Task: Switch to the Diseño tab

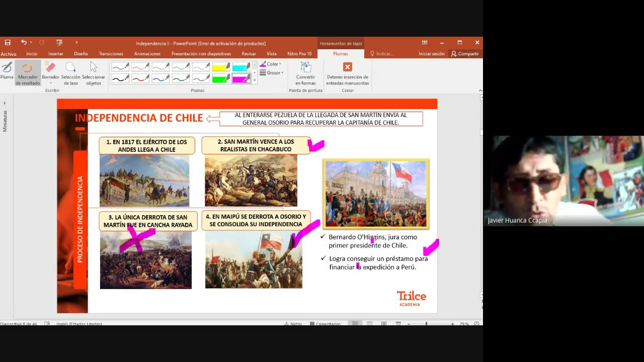Action: [81, 54]
